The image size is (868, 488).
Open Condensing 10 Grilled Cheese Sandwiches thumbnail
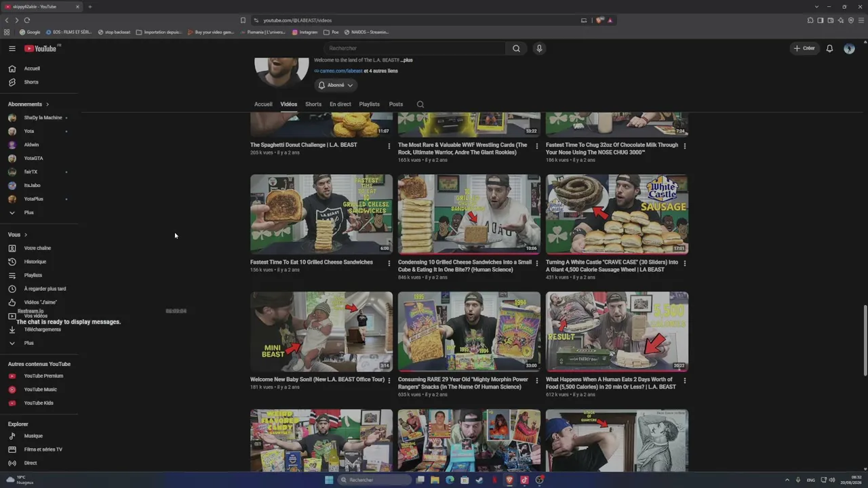tap(469, 214)
